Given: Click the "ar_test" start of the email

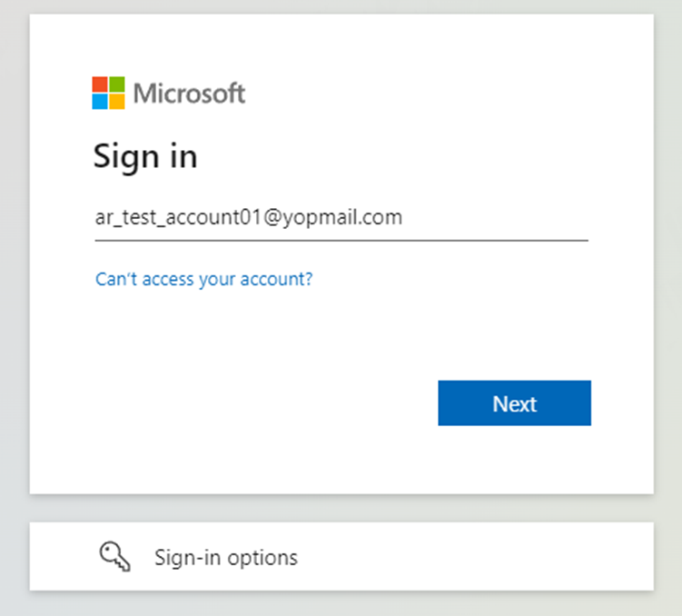Looking at the screenshot, I should click(119, 218).
